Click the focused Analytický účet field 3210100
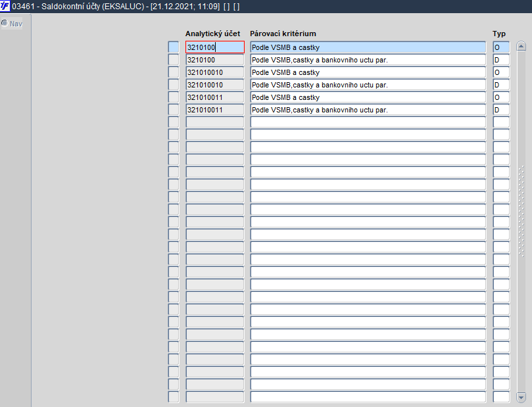Viewport: 532px width, 407px height. (215, 47)
